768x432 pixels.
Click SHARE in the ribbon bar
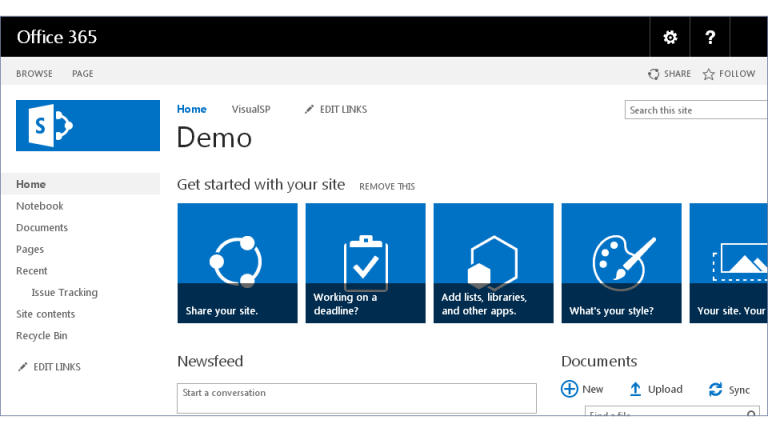(677, 74)
